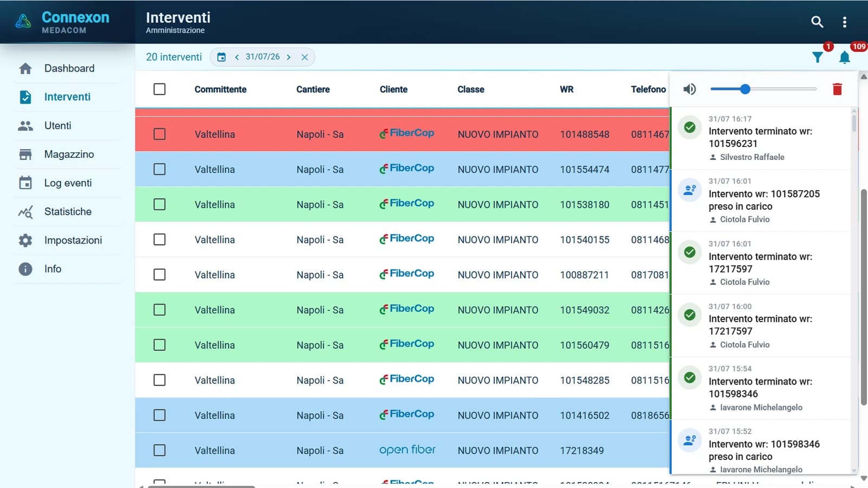Open 16:01 notification for wr 17217597
This screenshot has height=488, width=868.
tap(761, 263)
